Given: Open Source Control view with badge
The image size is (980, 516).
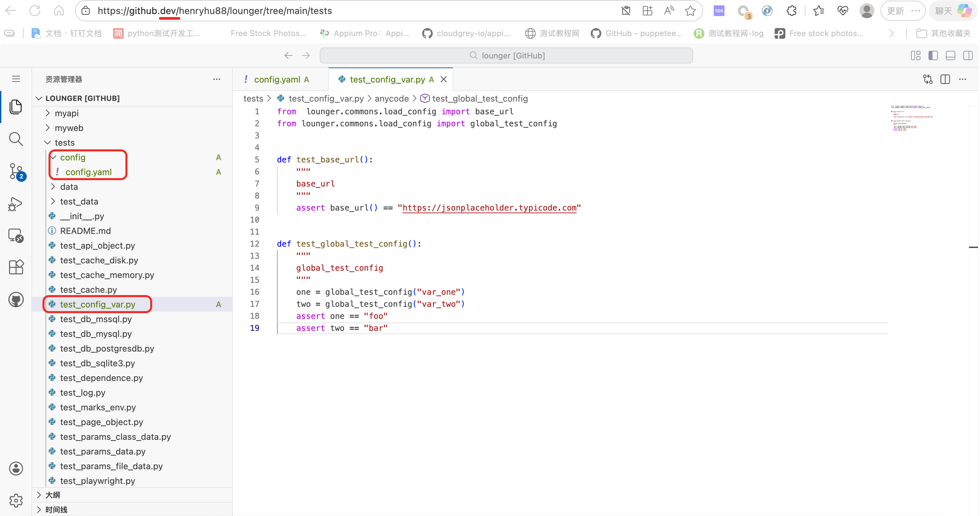Looking at the screenshot, I should point(16,171).
